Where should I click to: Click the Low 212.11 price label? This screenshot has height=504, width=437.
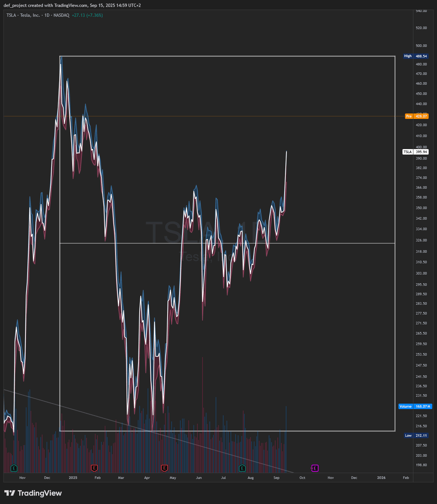pyautogui.click(x=416, y=436)
